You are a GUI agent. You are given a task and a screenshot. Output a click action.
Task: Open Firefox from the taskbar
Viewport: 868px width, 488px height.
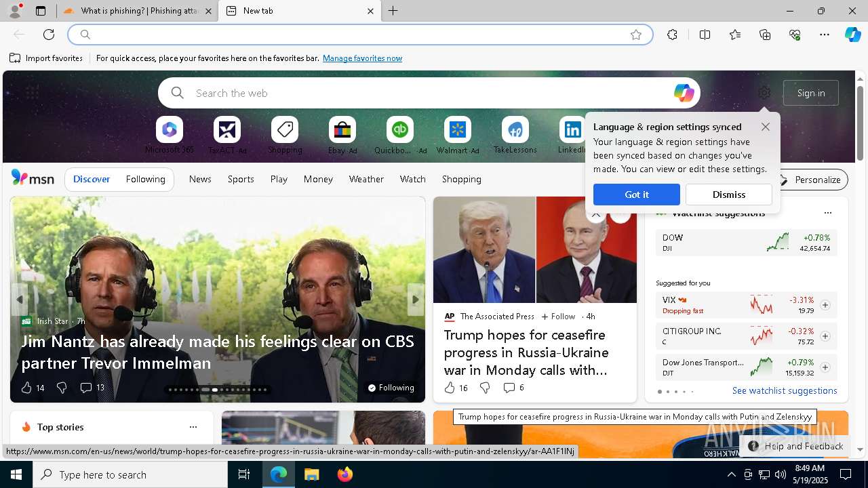coord(344,474)
